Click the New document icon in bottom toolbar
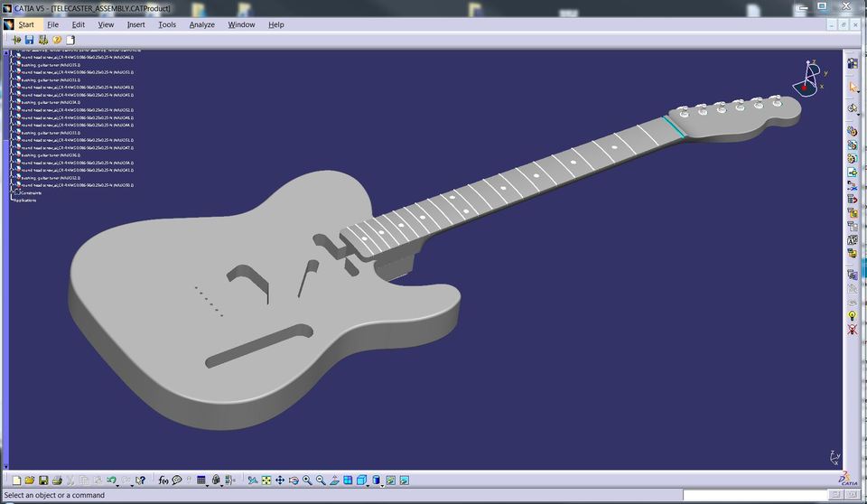867x504 pixels. point(16,481)
